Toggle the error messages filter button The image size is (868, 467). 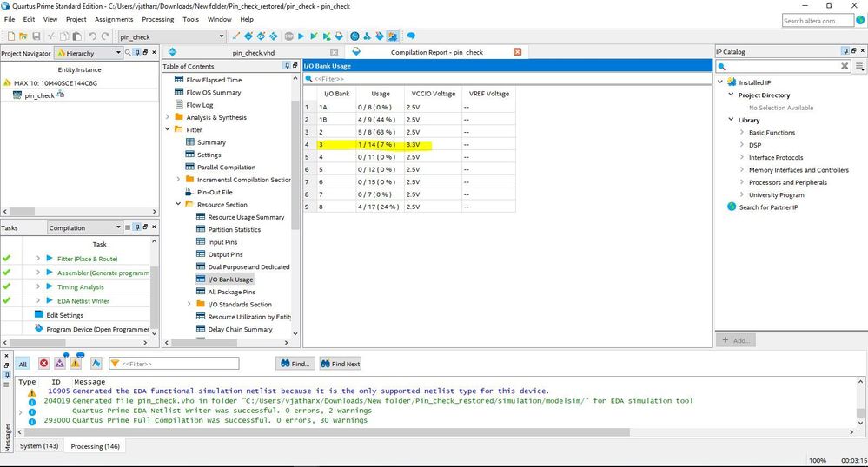[x=44, y=364]
